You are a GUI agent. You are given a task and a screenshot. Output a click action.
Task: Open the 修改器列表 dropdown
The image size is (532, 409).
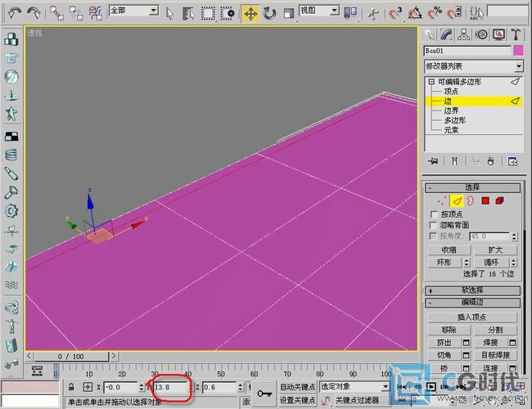click(473, 66)
